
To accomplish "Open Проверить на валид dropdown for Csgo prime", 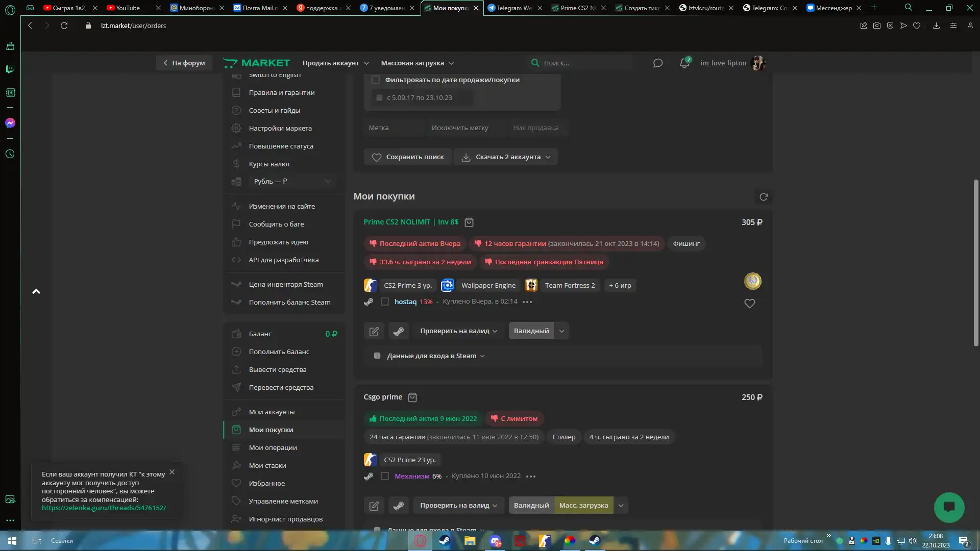I will [x=459, y=506].
